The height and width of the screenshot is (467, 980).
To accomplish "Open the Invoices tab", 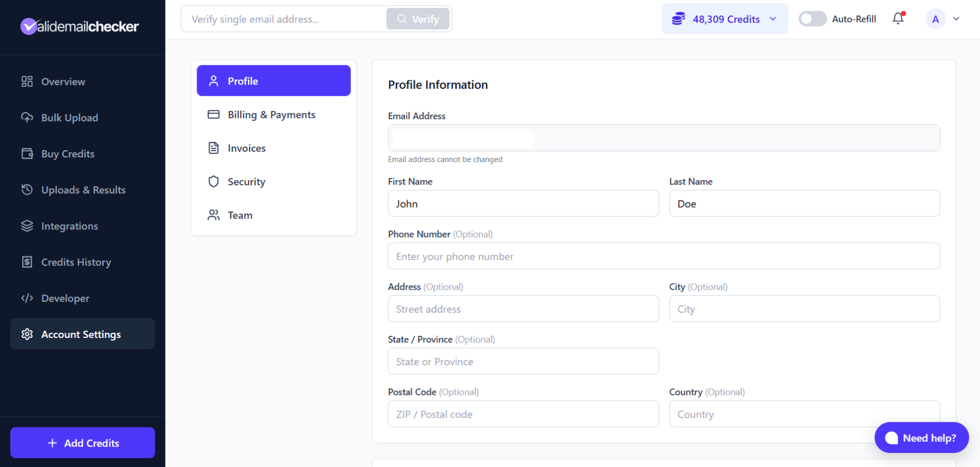I will 246,148.
